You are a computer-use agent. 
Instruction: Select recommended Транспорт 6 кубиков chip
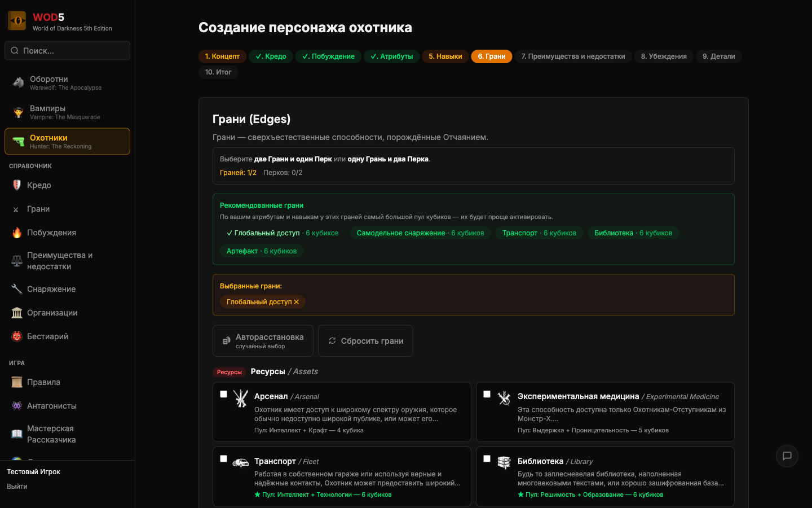539,233
